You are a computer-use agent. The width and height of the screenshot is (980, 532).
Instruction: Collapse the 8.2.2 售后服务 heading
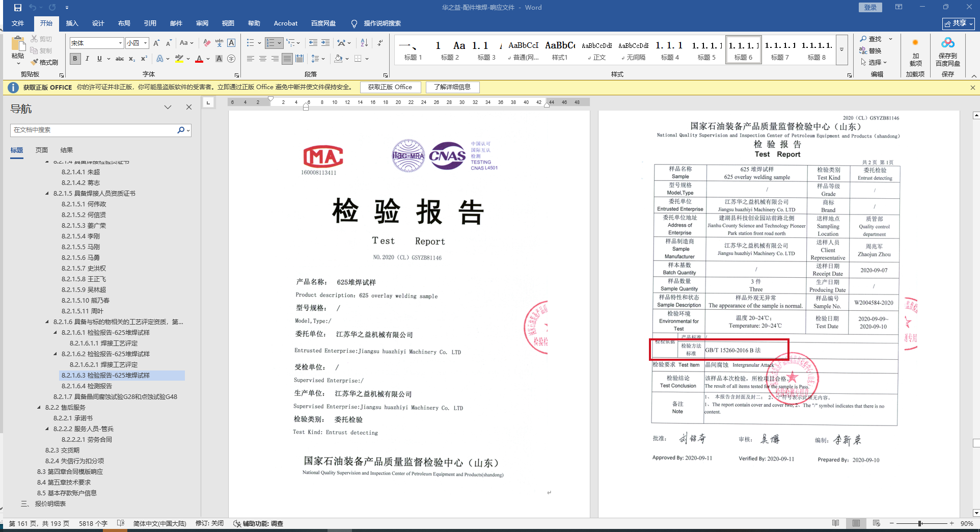click(39, 408)
